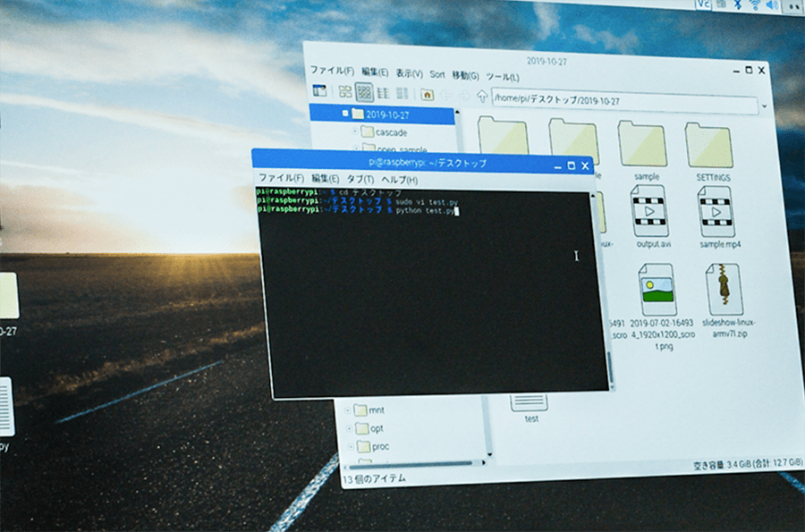Image resolution: width=805 pixels, height=532 pixels.
Task: Click the tree's scroll-down arrow
Action: [489, 454]
